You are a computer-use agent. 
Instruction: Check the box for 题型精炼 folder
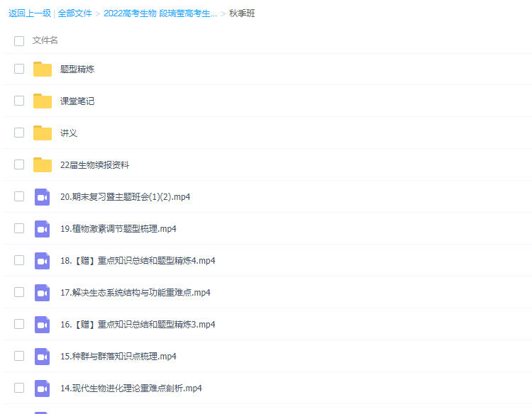pyautogui.click(x=19, y=69)
